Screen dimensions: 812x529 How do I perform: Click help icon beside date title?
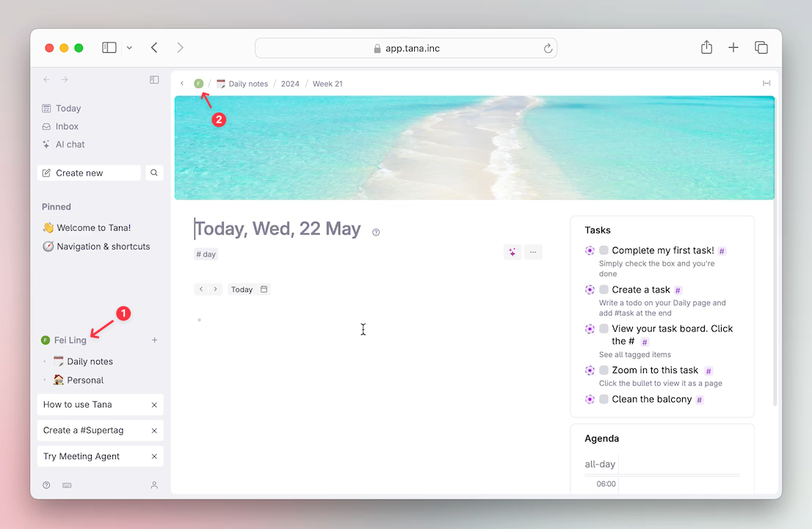click(x=376, y=232)
